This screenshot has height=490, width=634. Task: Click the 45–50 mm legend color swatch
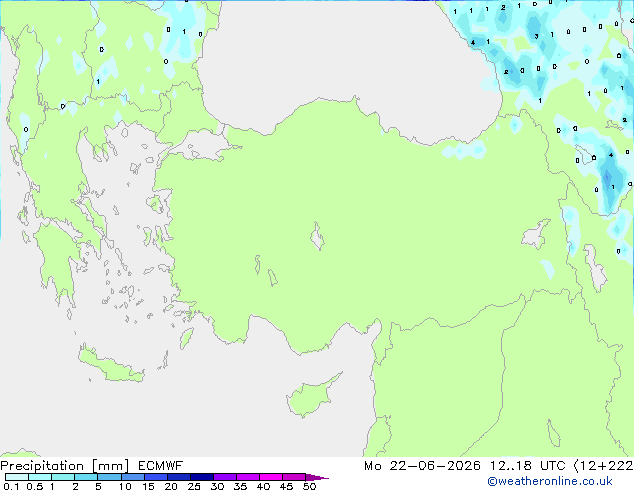[294, 477]
